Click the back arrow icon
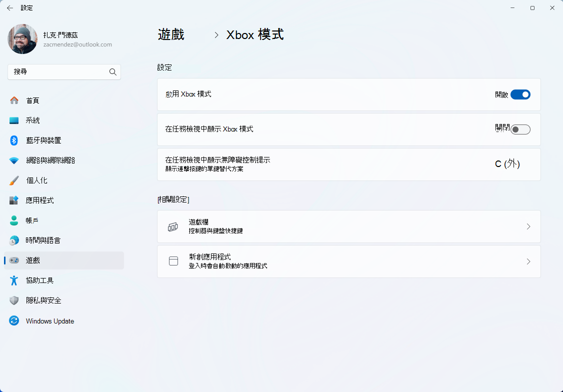Screen dimensions: 563x392 pos(9,8)
